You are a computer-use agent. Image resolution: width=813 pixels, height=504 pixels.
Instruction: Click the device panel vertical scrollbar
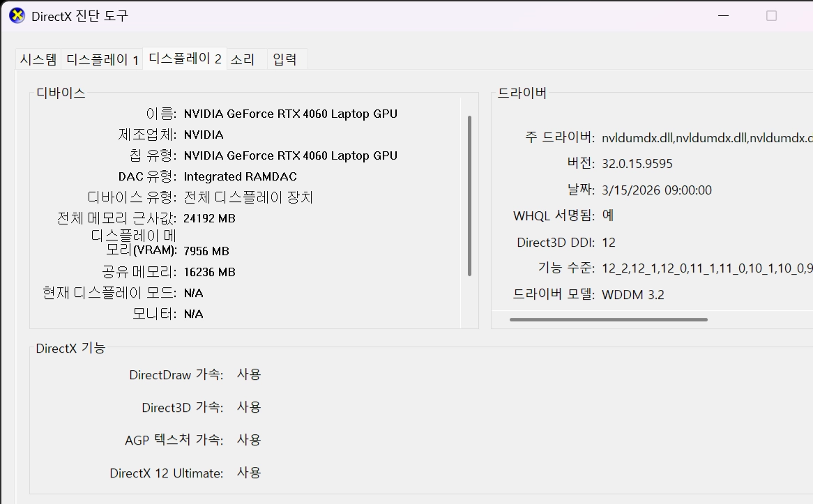point(470,195)
